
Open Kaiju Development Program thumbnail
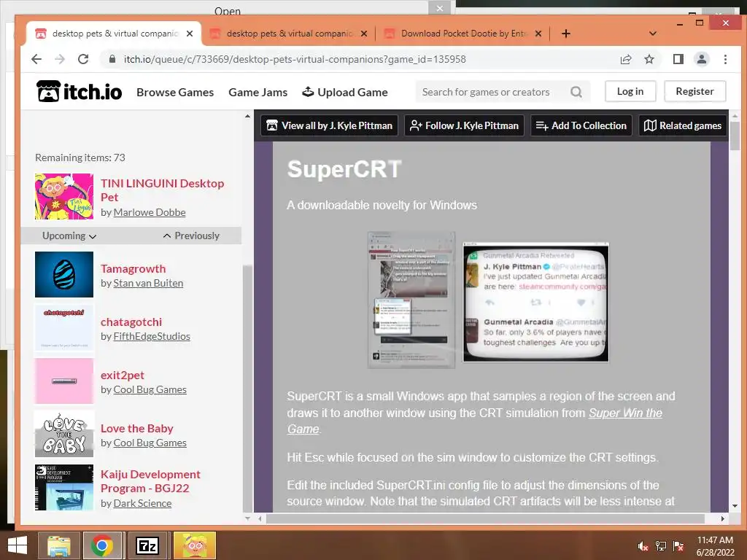click(x=64, y=487)
